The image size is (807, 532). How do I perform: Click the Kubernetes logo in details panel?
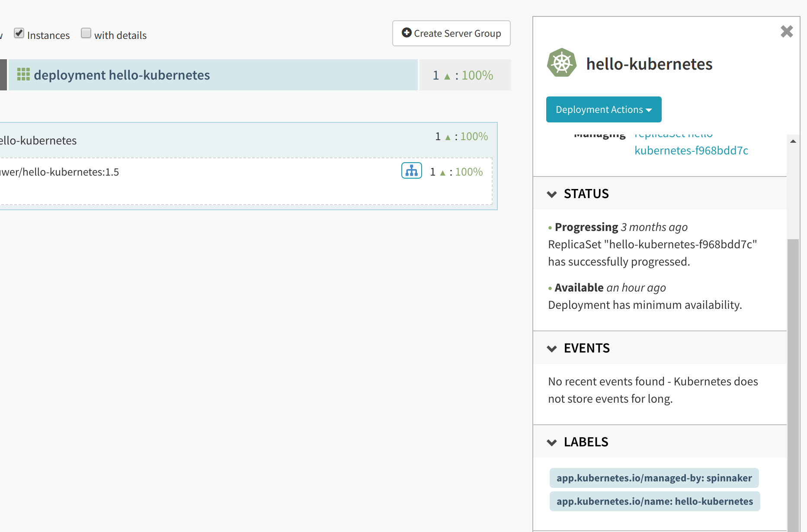click(x=562, y=63)
